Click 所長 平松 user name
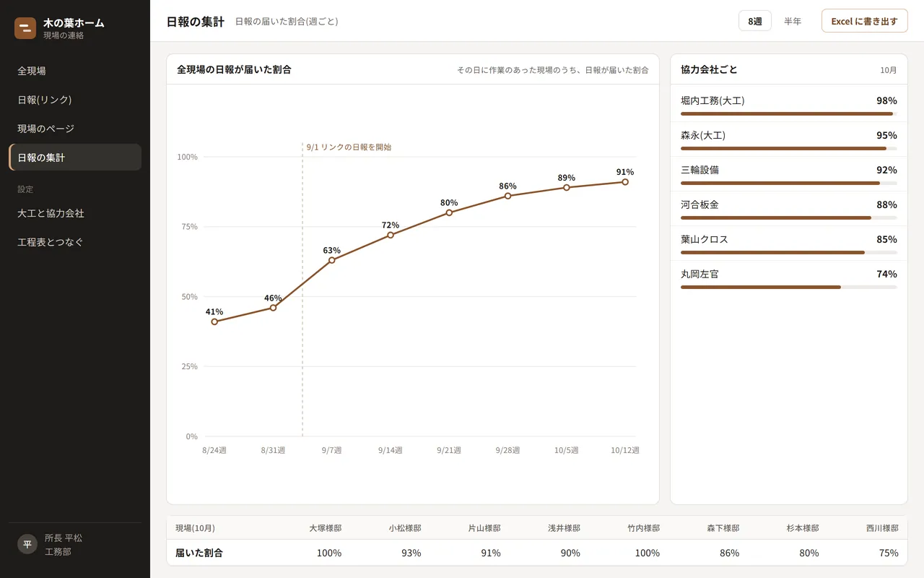This screenshot has width=924, height=578. pyautogui.click(x=64, y=538)
